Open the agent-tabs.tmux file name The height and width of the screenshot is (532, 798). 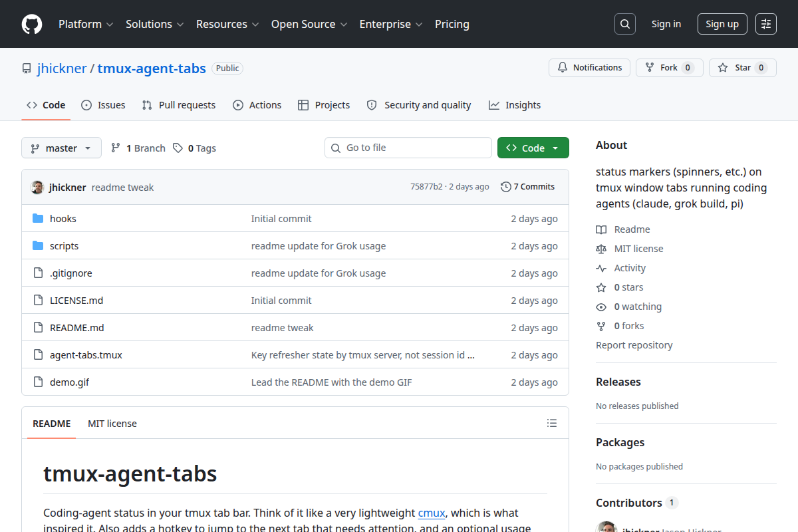pyautogui.click(x=86, y=355)
